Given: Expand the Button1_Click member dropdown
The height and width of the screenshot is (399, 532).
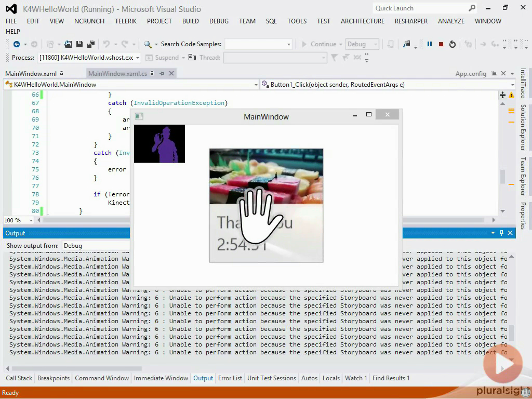Looking at the screenshot, I should coord(512,85).
